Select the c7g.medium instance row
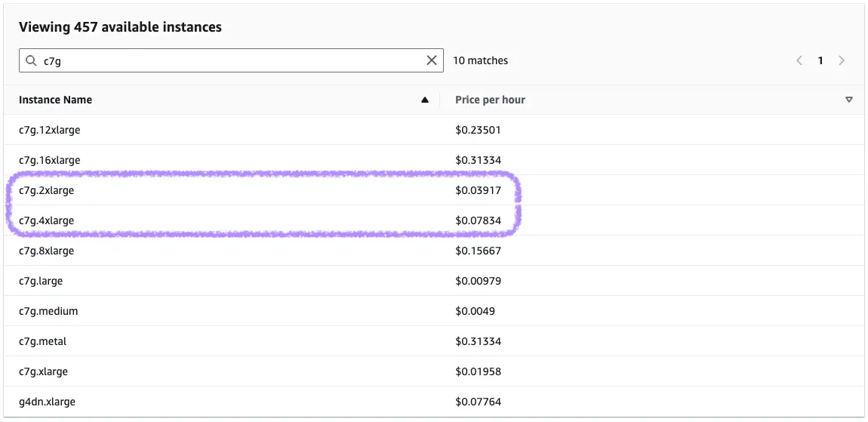Screen dimensions: 868x422 tap(48, 311)
